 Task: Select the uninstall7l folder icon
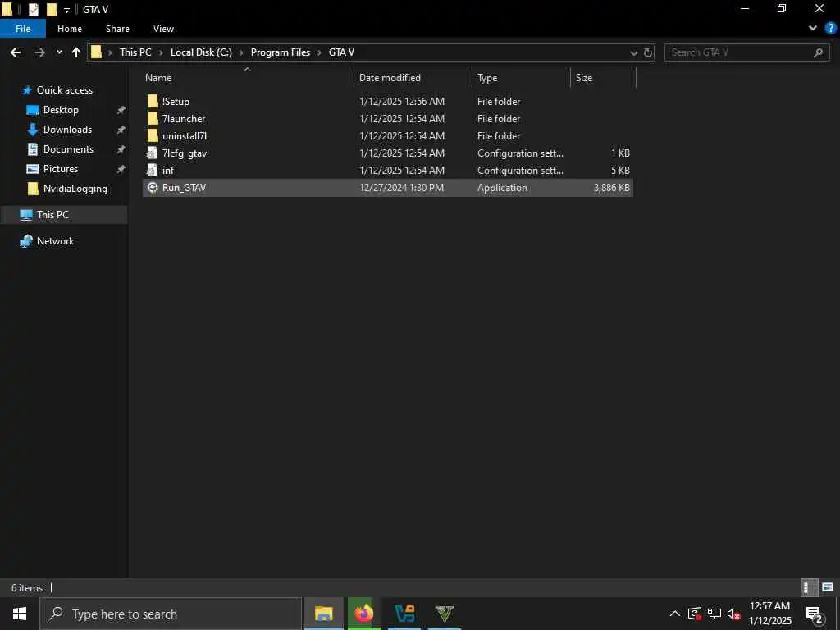pyautogui.click(x=153, y=135)
